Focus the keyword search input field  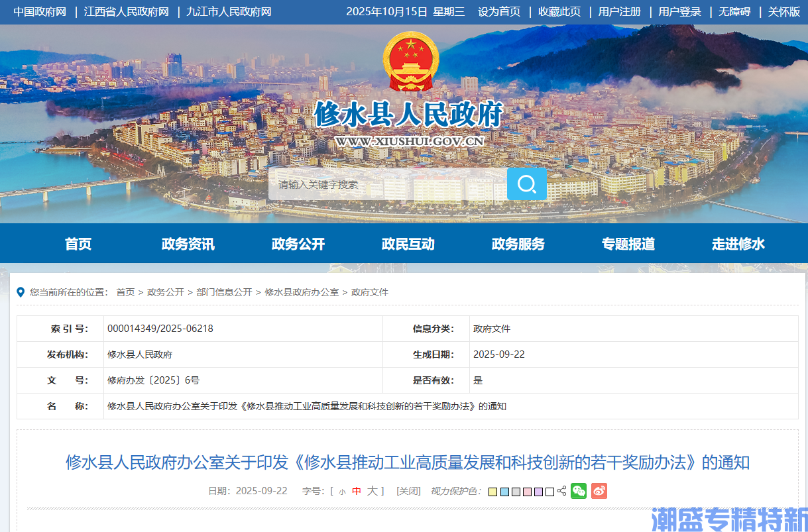pyautogui.click(x=388, y=184)
